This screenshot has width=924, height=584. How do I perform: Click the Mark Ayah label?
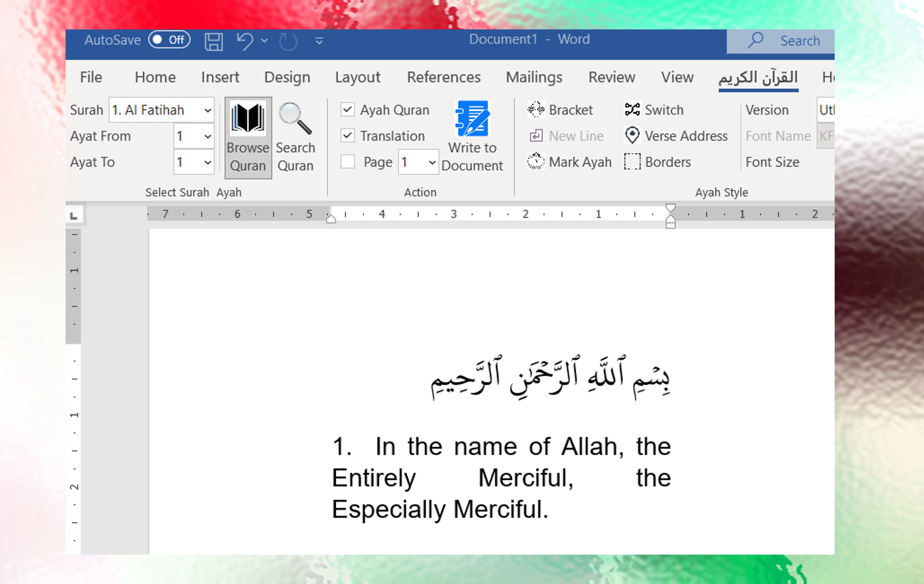580,162
